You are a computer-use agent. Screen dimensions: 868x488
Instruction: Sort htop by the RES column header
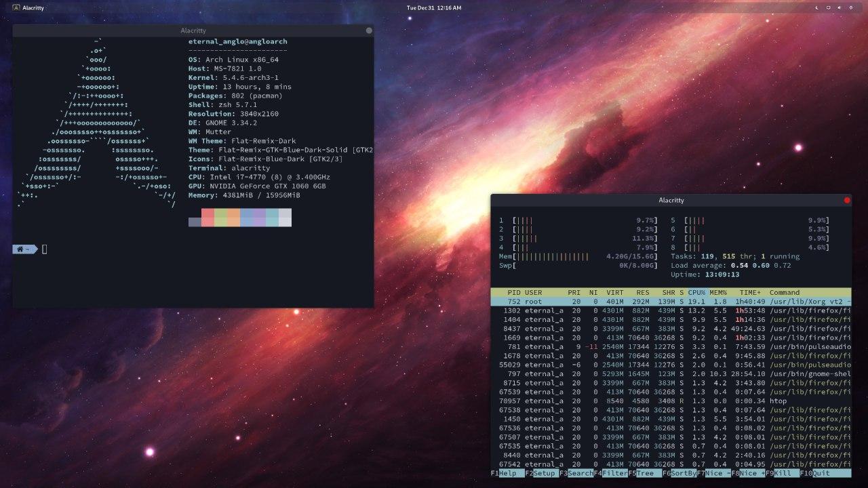(x=643, y=292)
